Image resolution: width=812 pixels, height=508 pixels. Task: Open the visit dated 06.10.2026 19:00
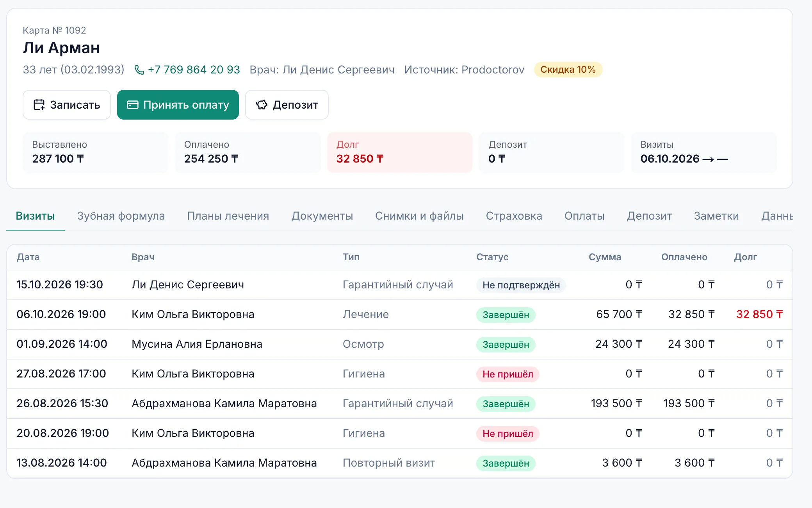click(400, 315)
